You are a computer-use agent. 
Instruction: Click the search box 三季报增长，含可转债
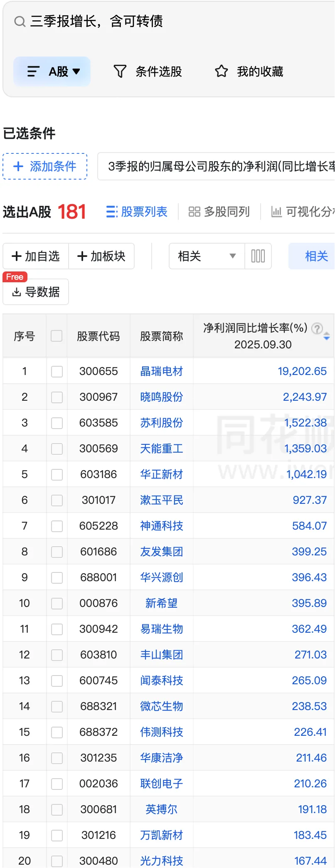click(x=96, y=21)
